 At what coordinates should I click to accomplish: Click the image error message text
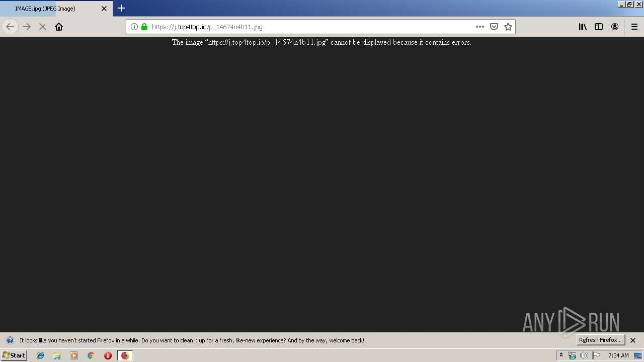click(321, 43)
